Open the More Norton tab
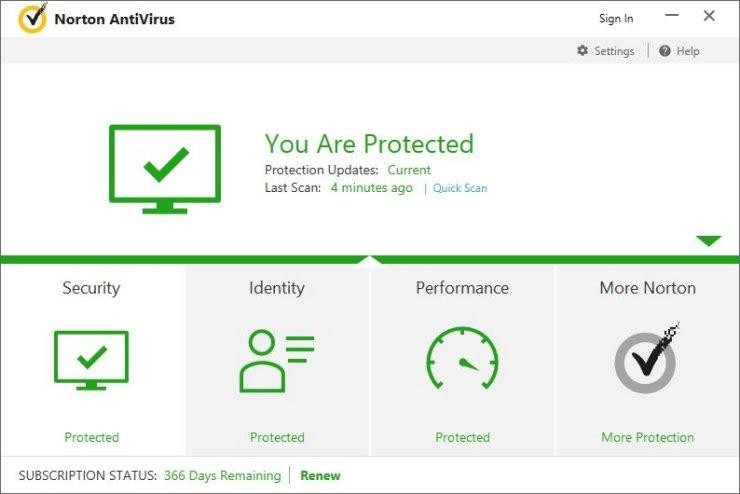This screenshot has height=494, width=740. 648,360
